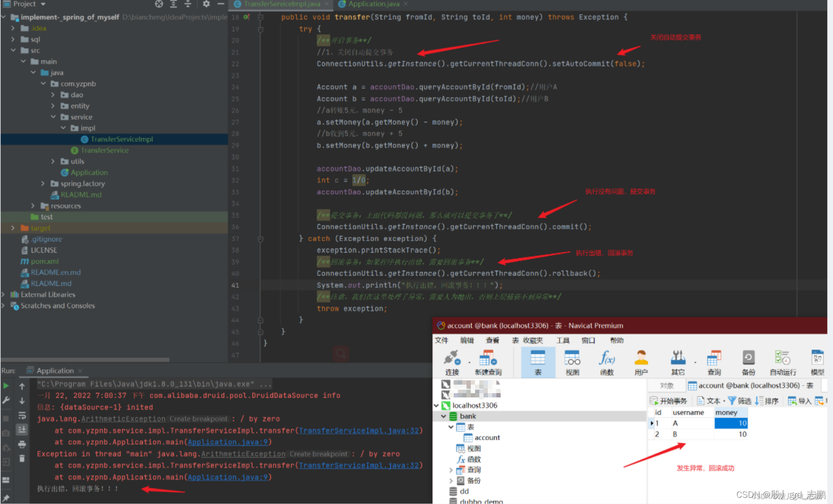The height and width of the screenshot is (504, 833).
Task: Click the 导入 import button in Navicat
Action: pyautogui.click(x=800, y=401)
